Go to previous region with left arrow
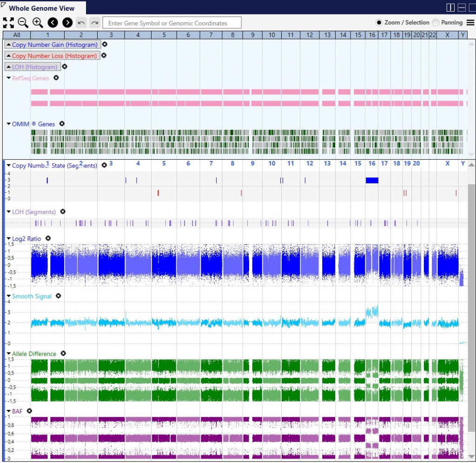This screenshot has width=476, height=463. 53,23
